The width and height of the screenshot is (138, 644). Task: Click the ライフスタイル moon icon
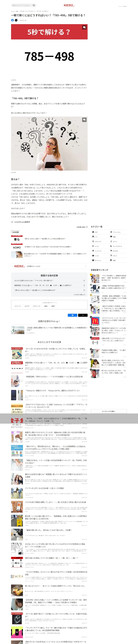point(111,246)
